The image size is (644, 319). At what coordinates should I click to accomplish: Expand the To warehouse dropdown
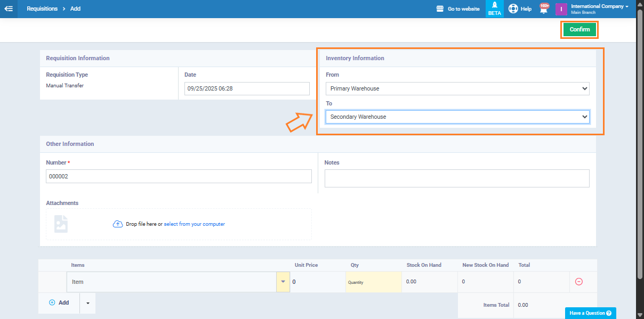(x=457, y=117)
